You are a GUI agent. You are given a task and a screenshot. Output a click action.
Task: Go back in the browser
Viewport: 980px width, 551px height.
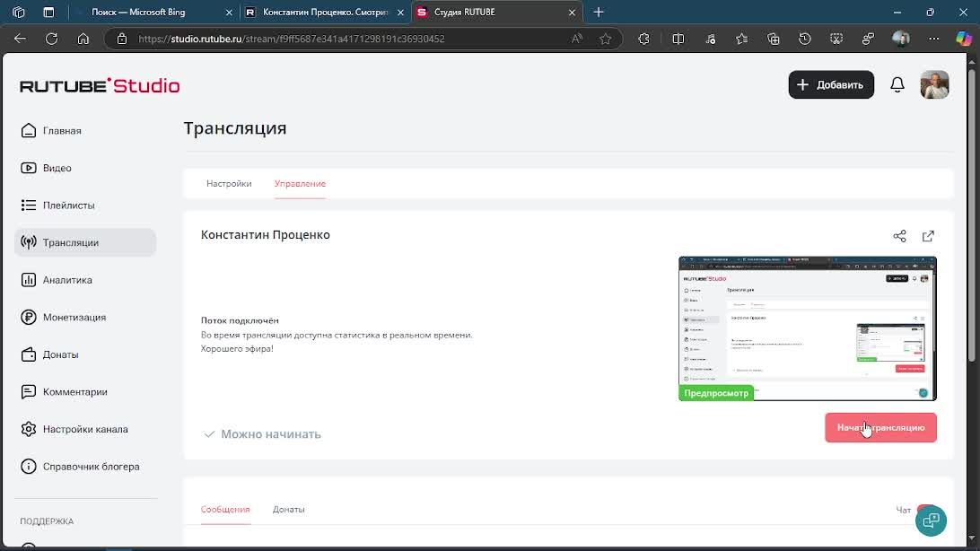point(20,39)
